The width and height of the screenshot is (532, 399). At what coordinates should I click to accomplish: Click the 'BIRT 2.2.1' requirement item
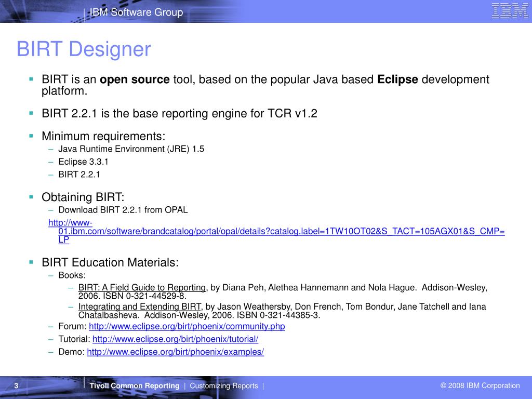point(79,175)
